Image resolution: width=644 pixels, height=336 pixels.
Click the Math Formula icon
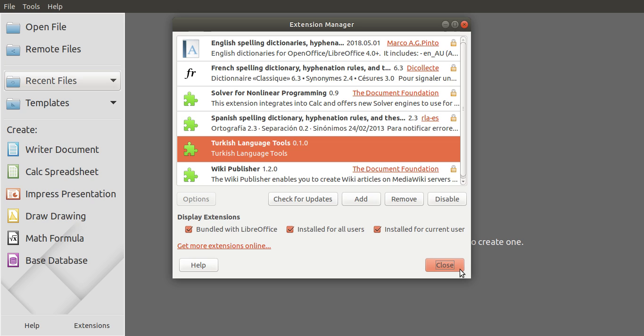(x=13, y=238)
